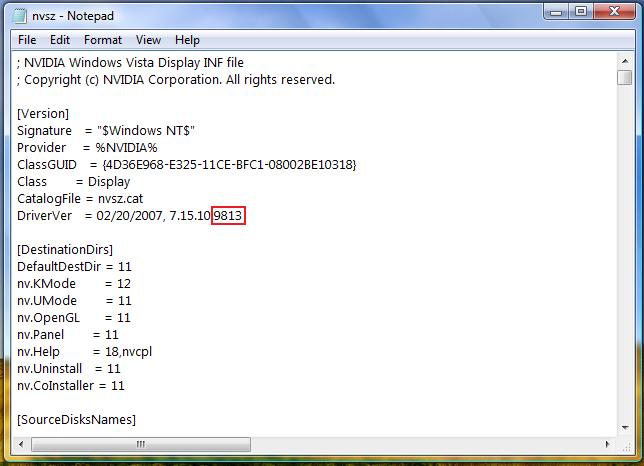Click the 'nv.CoInstaller = 11' line

(71, 386)
